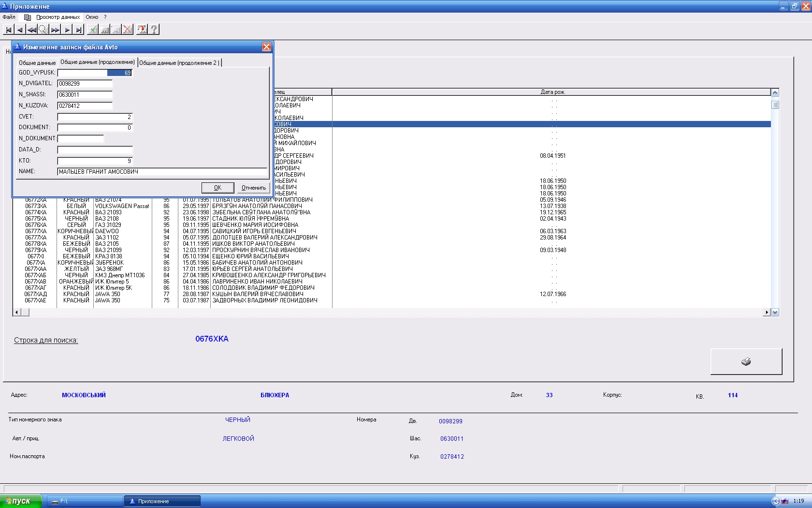Select the DAEWOO row in the table

click(x=391, y=231)
